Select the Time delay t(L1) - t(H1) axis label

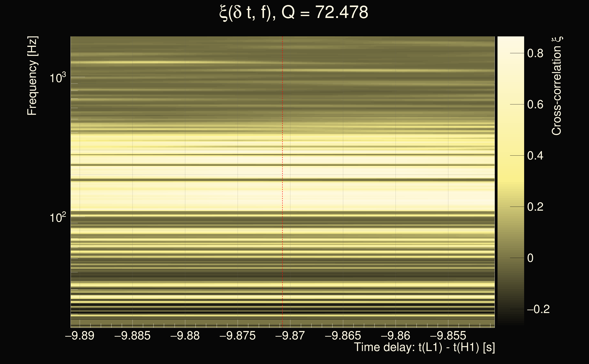(x=424, y=347)
